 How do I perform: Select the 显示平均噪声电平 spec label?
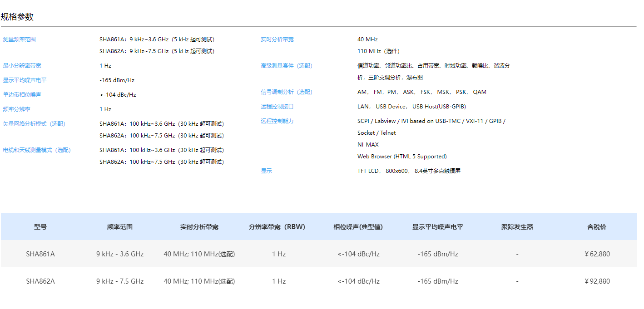25,80
